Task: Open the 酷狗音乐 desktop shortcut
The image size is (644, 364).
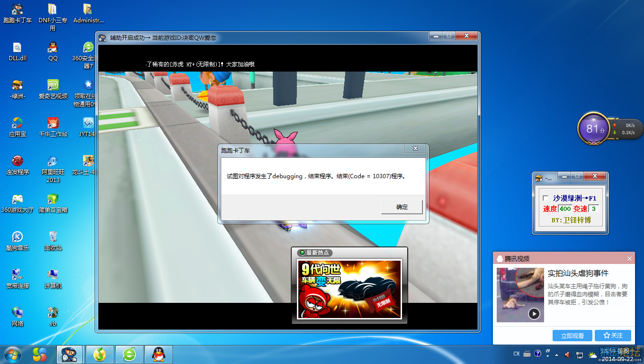Action: pos(18,241)
